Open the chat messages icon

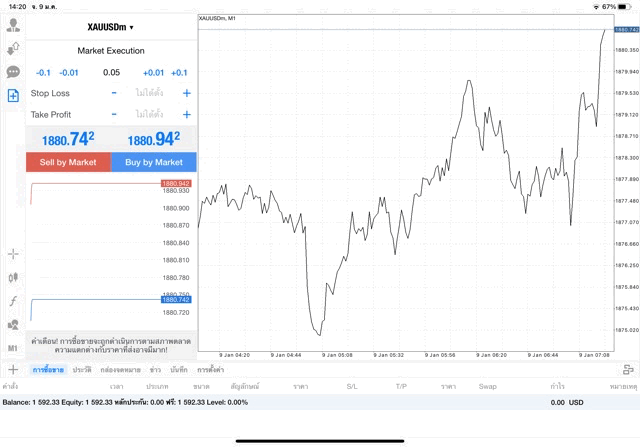click(13, 72)
